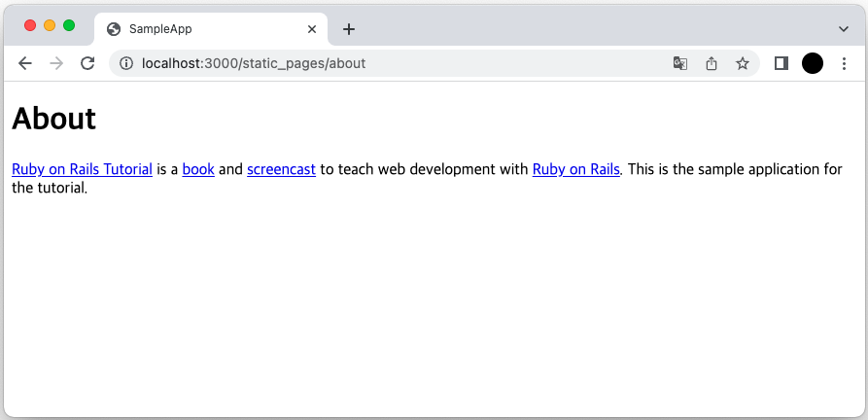Follow the book link
868x420 pixels.
tap(198, 169)
